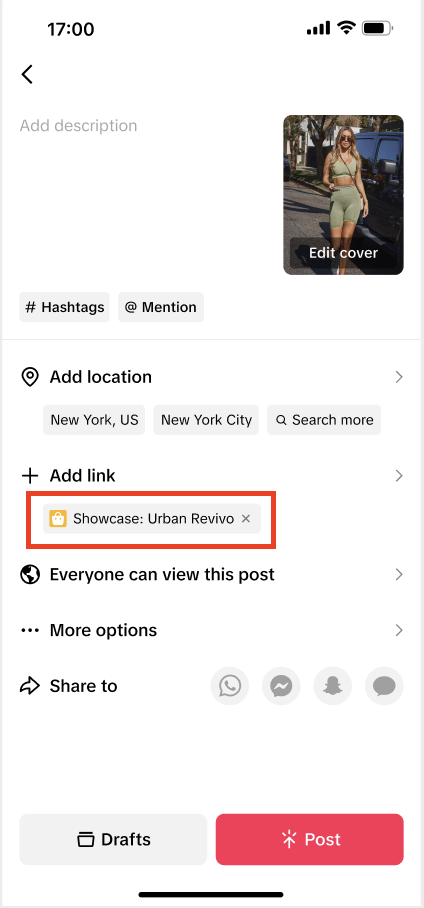Click the yellow shopping bag showcase icon
The image size is (424, 908).
pos(58,518)
